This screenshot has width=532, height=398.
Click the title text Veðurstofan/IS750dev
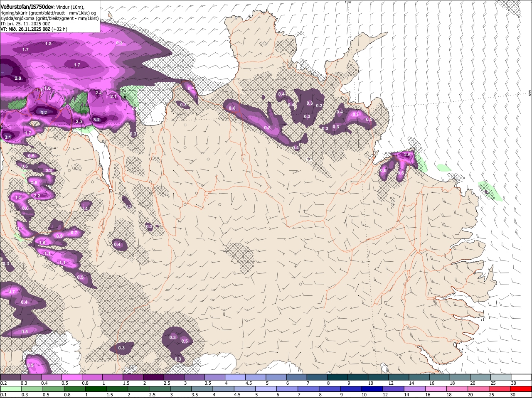tap(27, 7)
